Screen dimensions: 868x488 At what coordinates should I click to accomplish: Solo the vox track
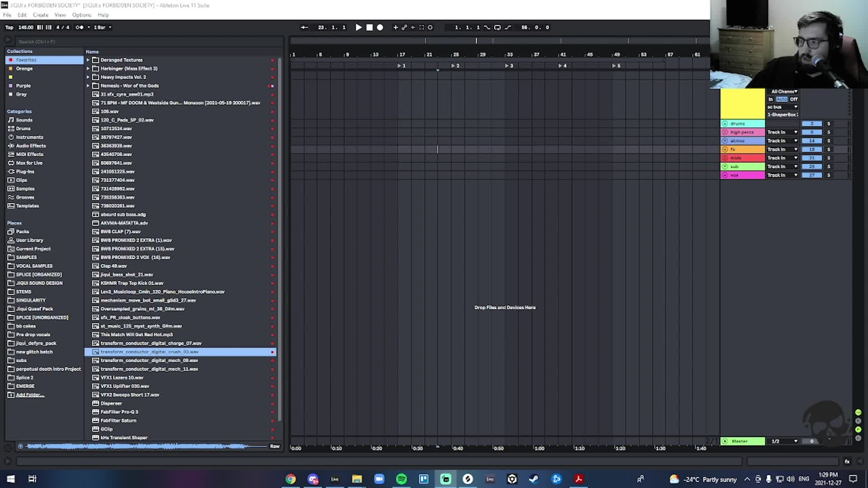829,175
